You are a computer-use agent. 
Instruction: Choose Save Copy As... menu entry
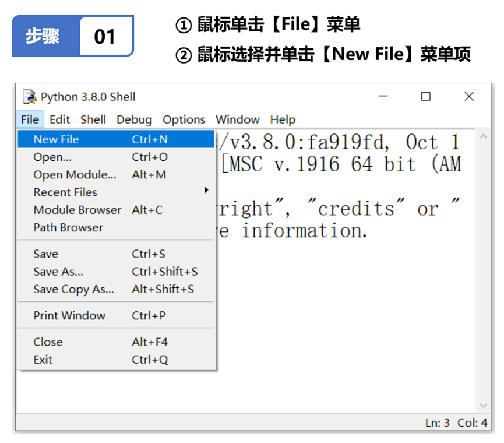tap(116, 289)
